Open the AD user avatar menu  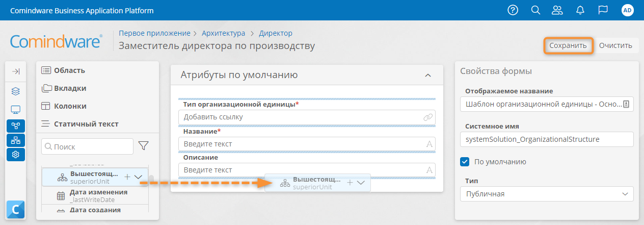coord(628,10)
